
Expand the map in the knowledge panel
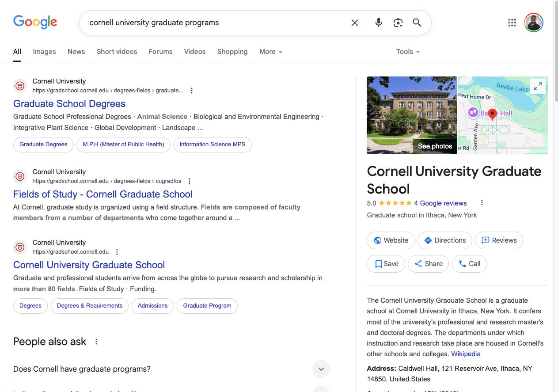pyautogui.click(x=538, y=87)
